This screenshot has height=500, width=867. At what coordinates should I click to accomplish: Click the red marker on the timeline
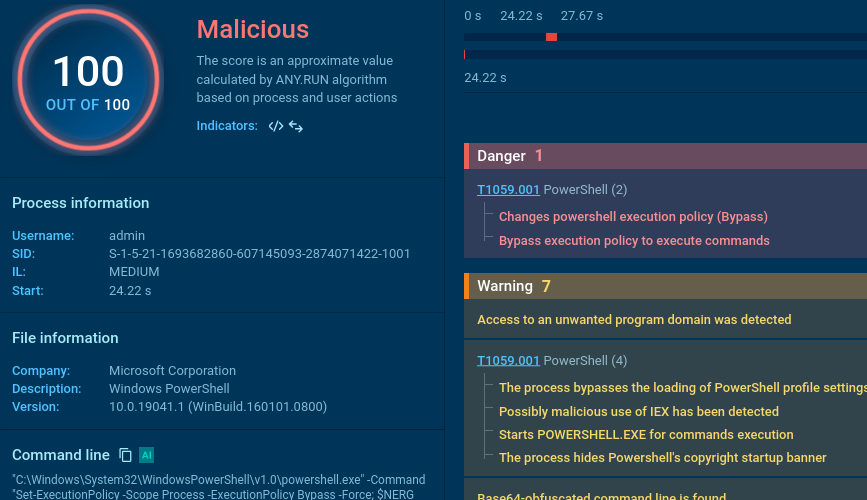coord(551,37)
